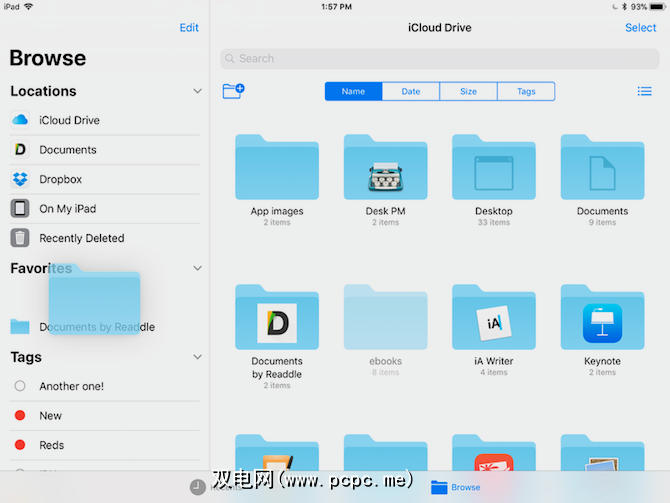Collapse the Favorites section
Screen dimensions: 670x503
pos(197,268)
